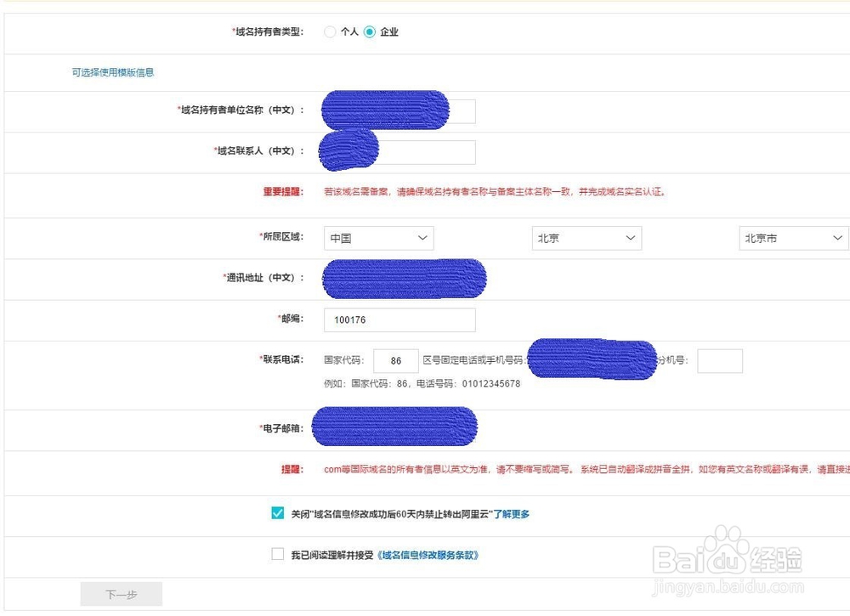
Task: Click the 通讯地址（中文） label
Action: pos(263,277)
